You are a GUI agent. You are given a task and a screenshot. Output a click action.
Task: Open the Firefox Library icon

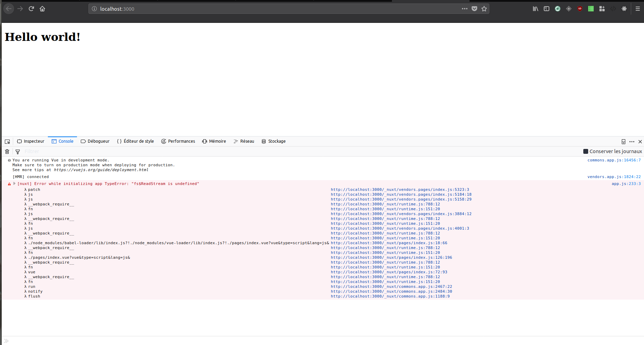point(535,9)
